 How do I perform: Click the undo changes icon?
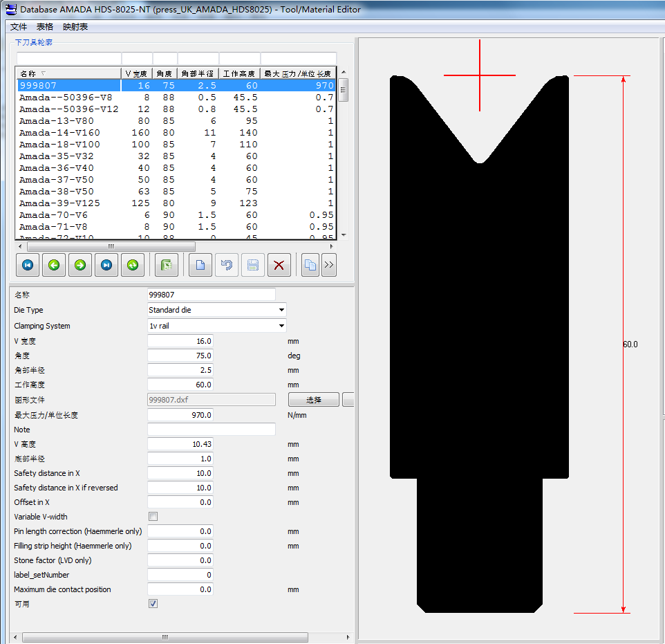click(227, 265)
